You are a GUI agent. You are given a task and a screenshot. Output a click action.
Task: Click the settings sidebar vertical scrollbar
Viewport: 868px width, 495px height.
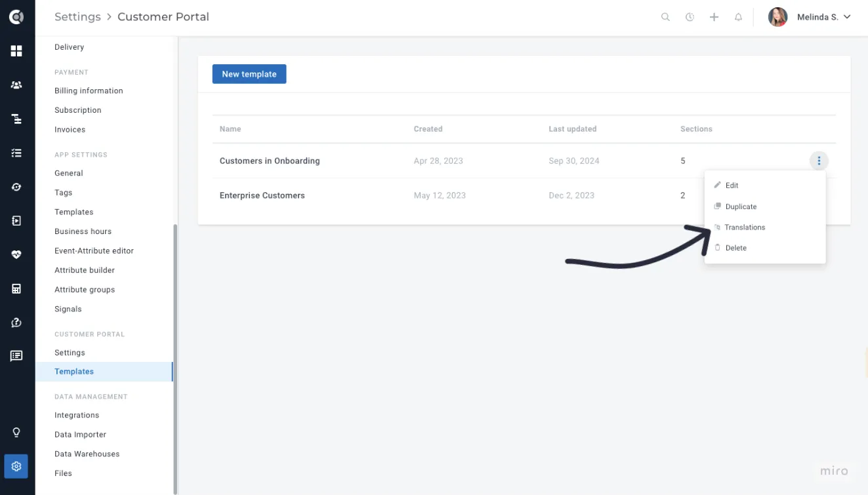click(175, 358)
